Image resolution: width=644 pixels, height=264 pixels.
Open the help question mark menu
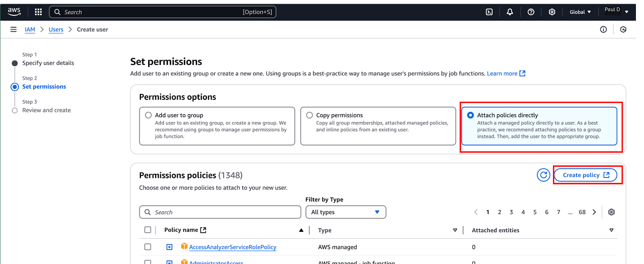click(531, 12)
